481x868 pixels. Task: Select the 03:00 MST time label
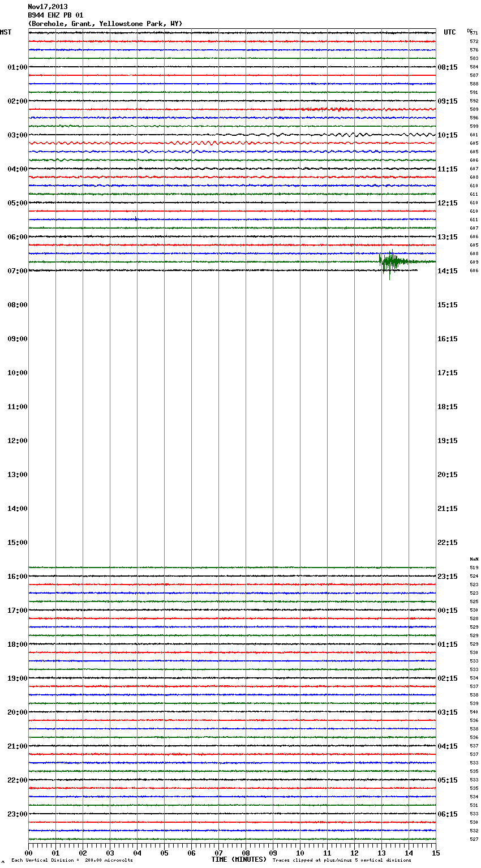click(18, 135)
